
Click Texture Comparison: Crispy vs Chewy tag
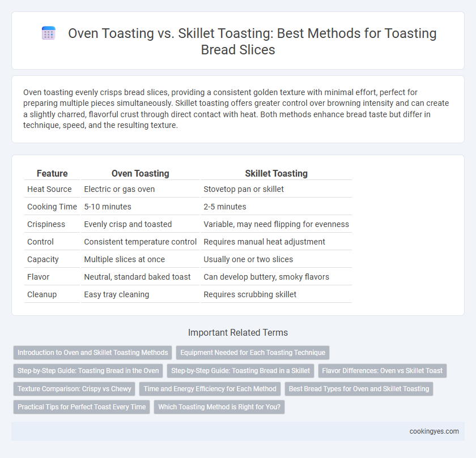[74, 389]
